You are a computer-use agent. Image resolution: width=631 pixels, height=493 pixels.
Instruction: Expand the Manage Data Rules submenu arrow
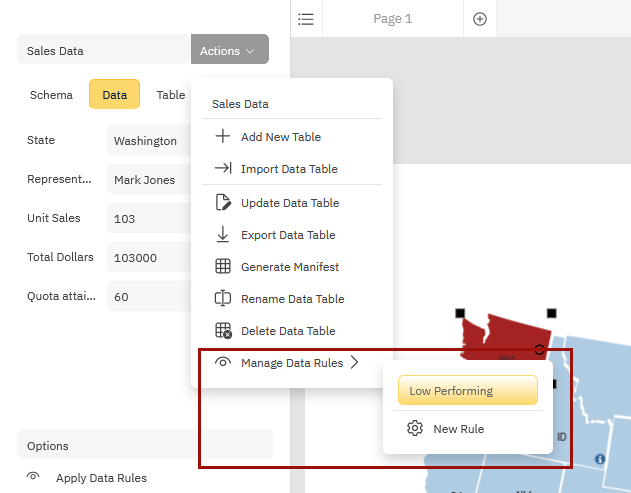(354, 363)
